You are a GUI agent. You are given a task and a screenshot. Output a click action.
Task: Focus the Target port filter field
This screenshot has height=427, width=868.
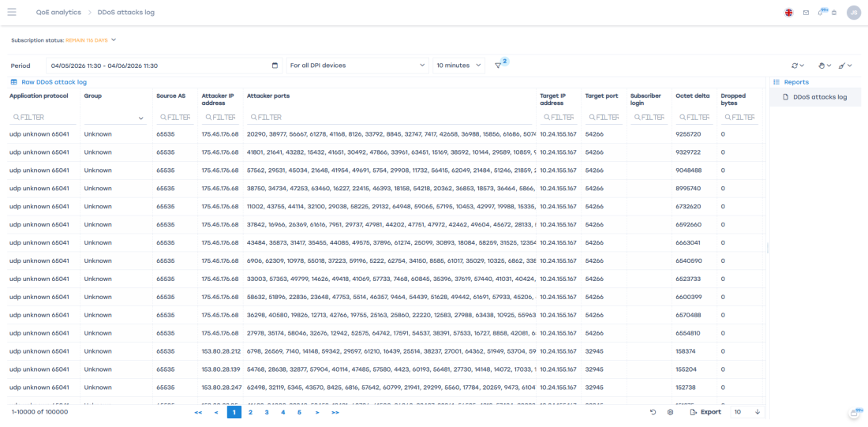[x=604, y=118]
